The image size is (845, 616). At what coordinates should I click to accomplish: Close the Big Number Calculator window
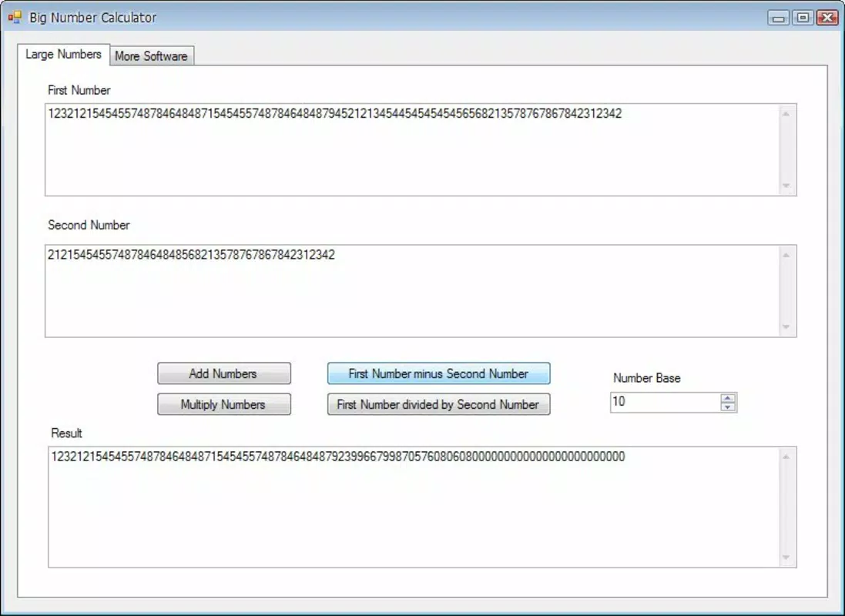(x=828, y=18)
